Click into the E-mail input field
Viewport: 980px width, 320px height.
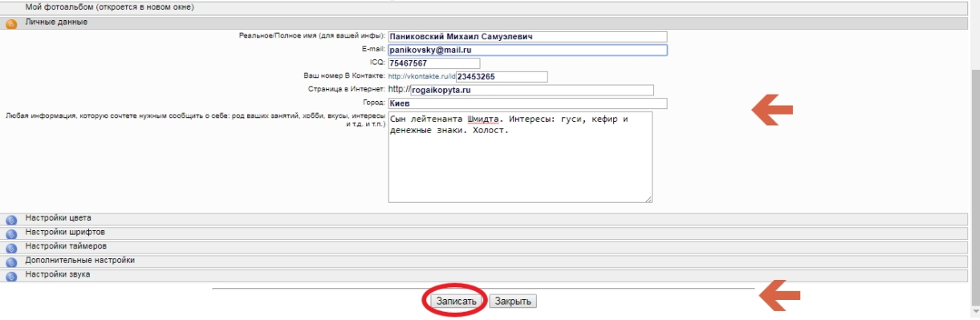pos(527,51)
